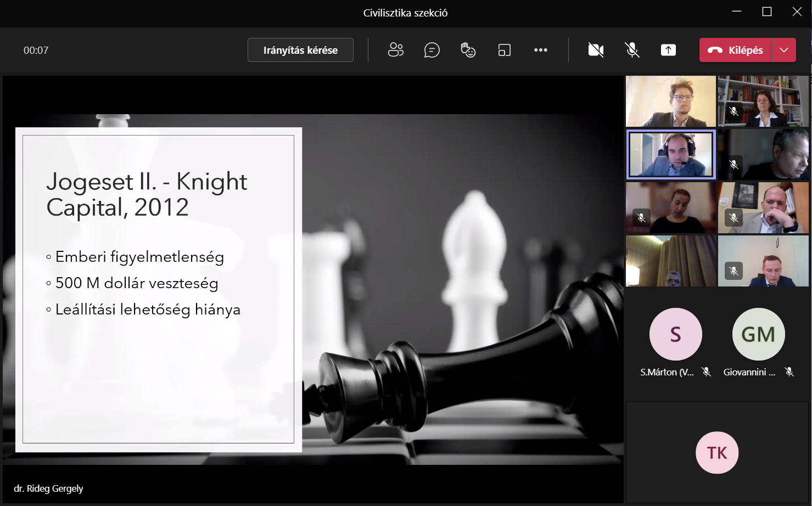Screen dimensions: 812x506
Task: Show the participants list
Action: point(395,50)
